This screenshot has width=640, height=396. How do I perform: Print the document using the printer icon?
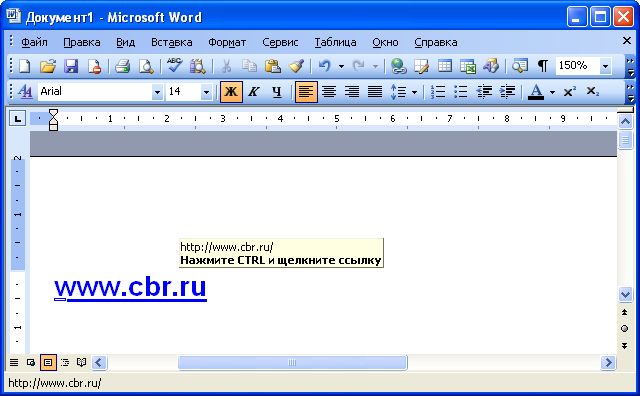click(122, 66)
